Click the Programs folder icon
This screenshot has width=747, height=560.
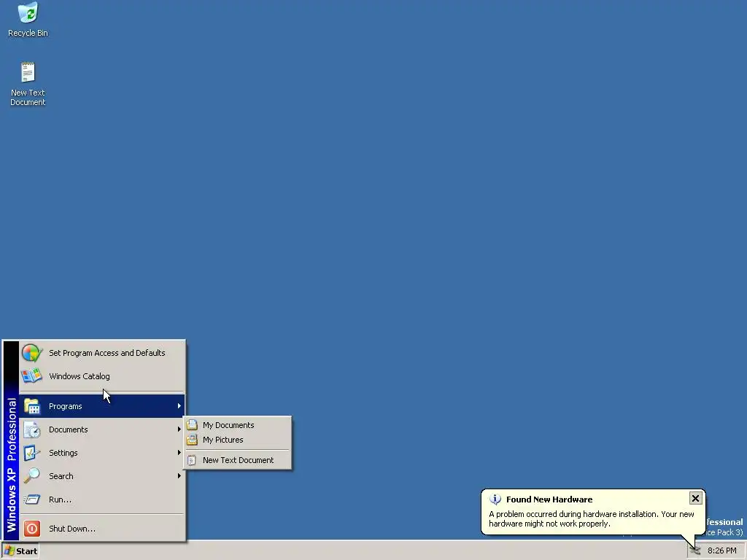click(x=31, y=406)
